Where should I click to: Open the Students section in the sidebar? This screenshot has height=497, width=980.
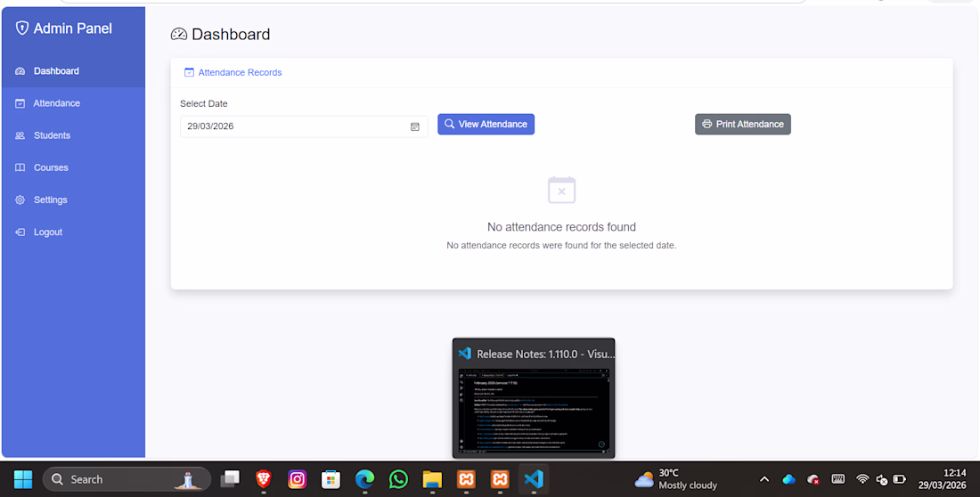(x=73, y=135)
